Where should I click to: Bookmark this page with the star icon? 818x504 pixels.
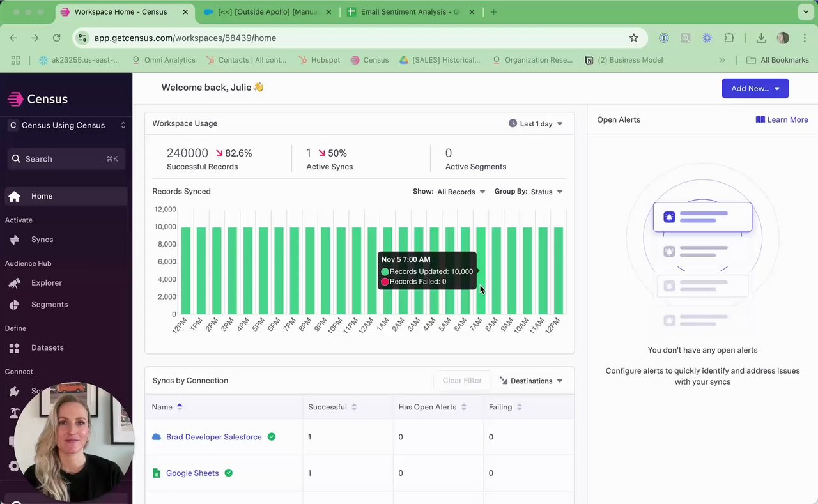tap(634, 38)
